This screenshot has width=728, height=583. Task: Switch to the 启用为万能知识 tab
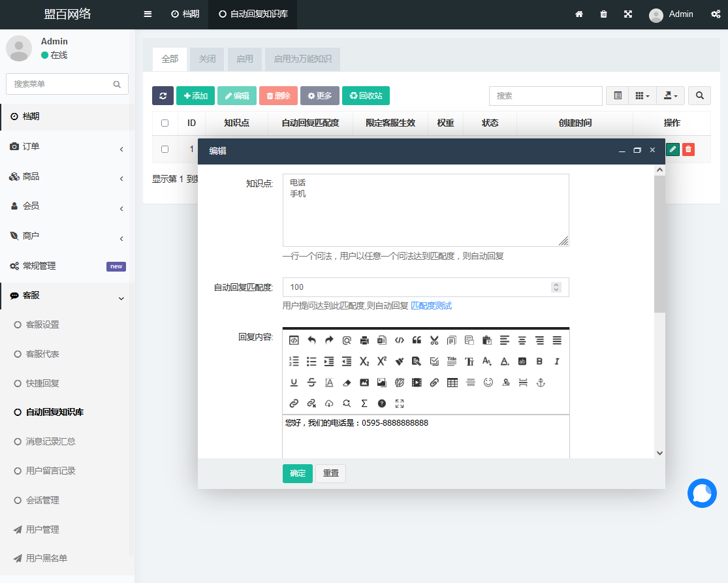(x=302, y=59)
